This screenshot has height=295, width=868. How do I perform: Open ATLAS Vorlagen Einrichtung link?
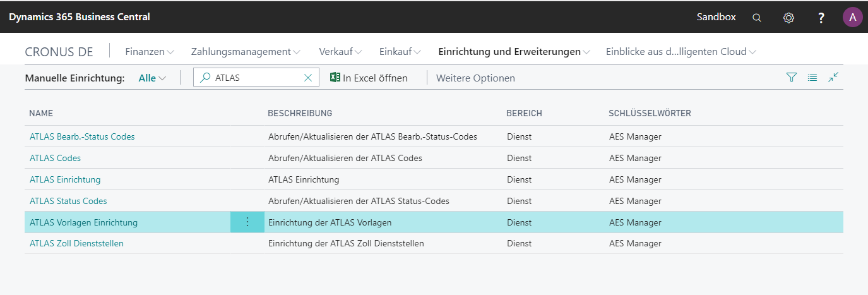[x=83, y=222]
